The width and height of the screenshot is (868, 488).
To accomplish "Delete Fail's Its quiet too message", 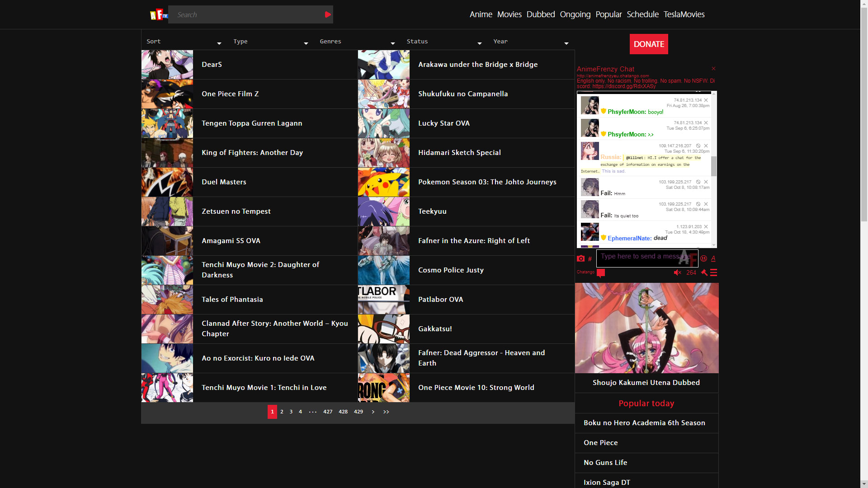I will [x=706, y=204].
